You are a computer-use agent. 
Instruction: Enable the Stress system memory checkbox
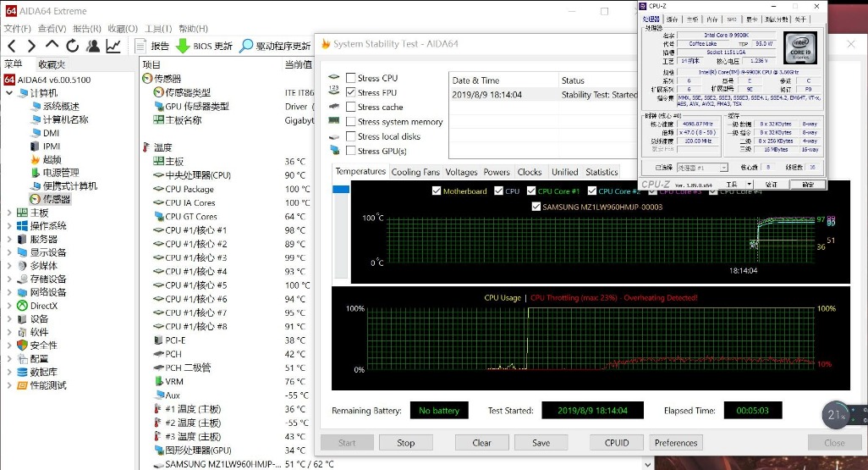point(350,121)
